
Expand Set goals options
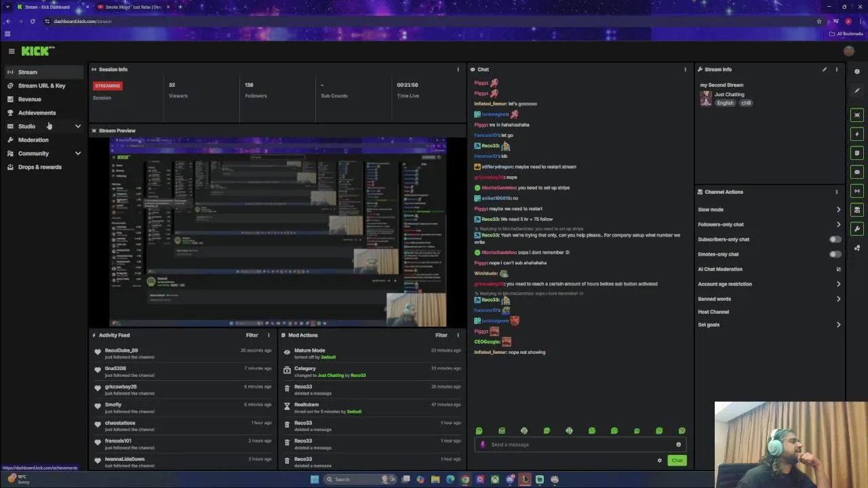click(838, 325)
